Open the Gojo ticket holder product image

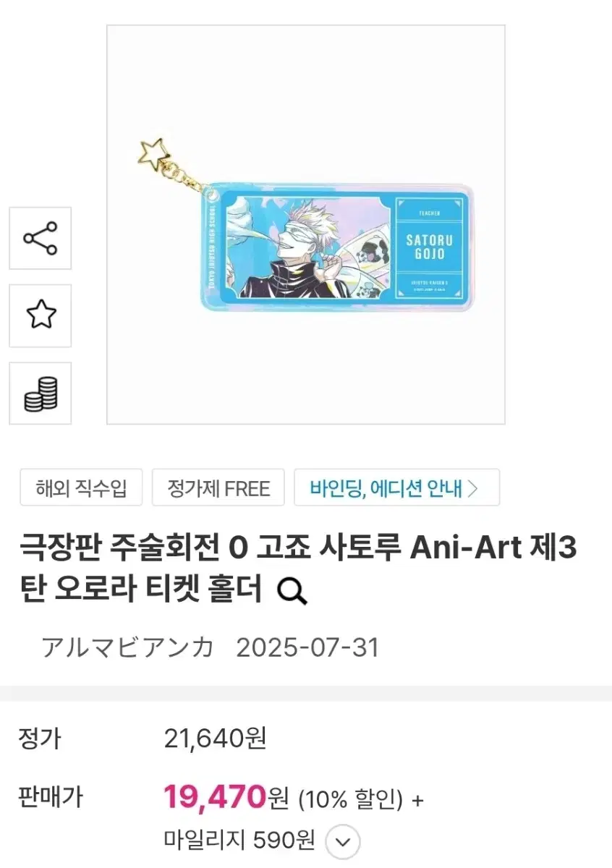[x=306, y=224]
